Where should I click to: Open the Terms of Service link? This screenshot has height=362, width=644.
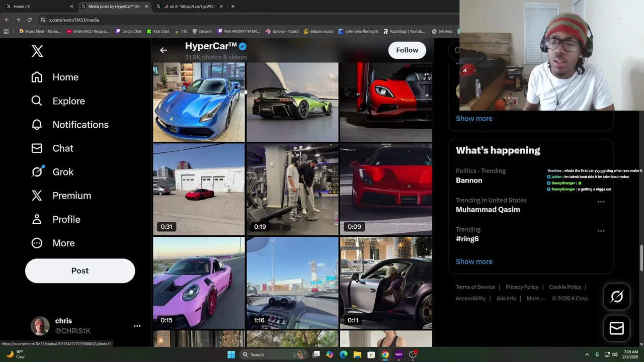[x=475, y=287]
